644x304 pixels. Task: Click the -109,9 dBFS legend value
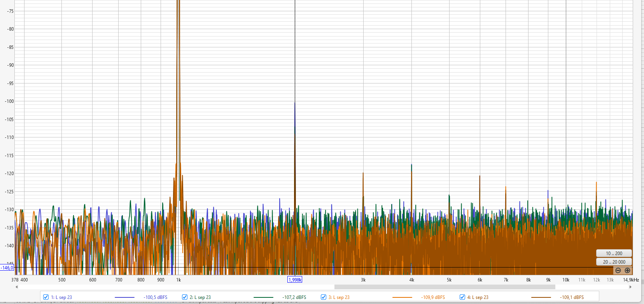433,297
